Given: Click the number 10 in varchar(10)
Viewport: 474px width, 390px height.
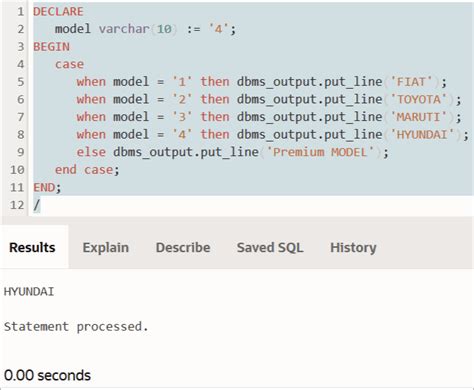Looking at the screenshot, I should (164, 29).
